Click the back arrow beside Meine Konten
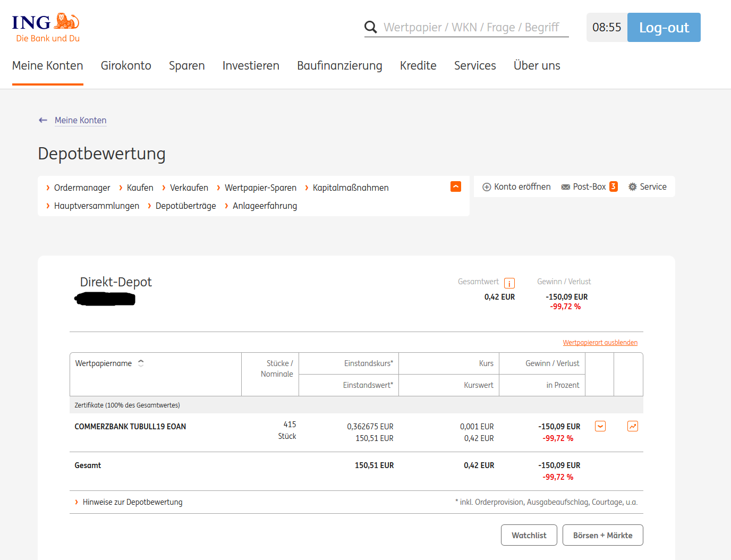This screenshot has width=731, height=560. tap(43, 120)
